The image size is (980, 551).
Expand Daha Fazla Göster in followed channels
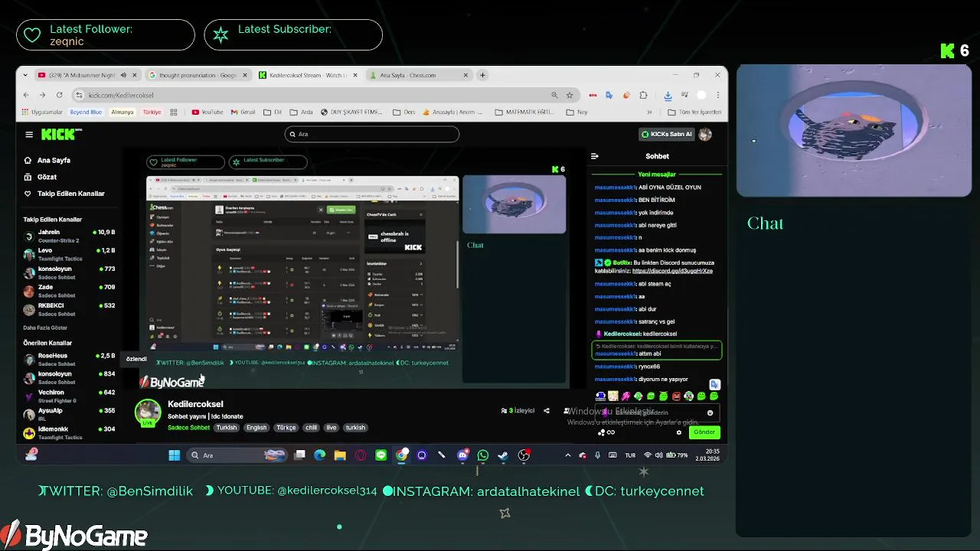point(45,328)
